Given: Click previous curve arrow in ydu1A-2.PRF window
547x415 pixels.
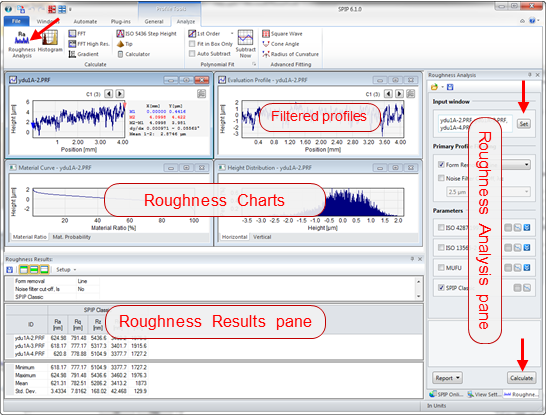Looking at the screenshot, I should tap(108, 94).
